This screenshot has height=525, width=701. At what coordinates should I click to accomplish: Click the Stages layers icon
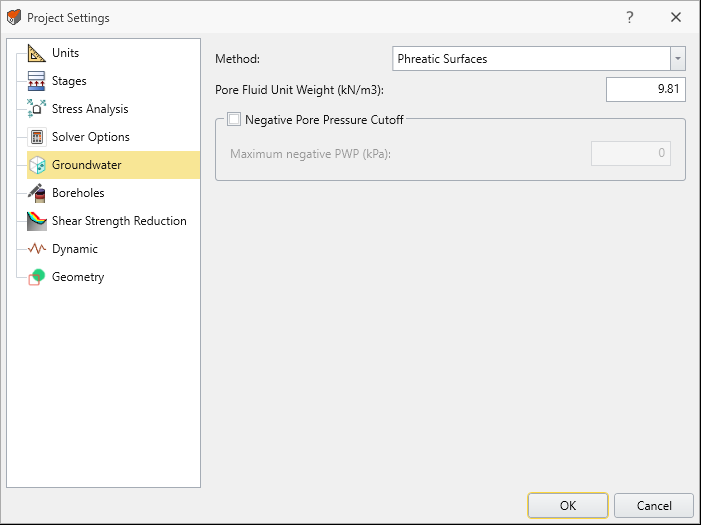(x=37, y=81)
